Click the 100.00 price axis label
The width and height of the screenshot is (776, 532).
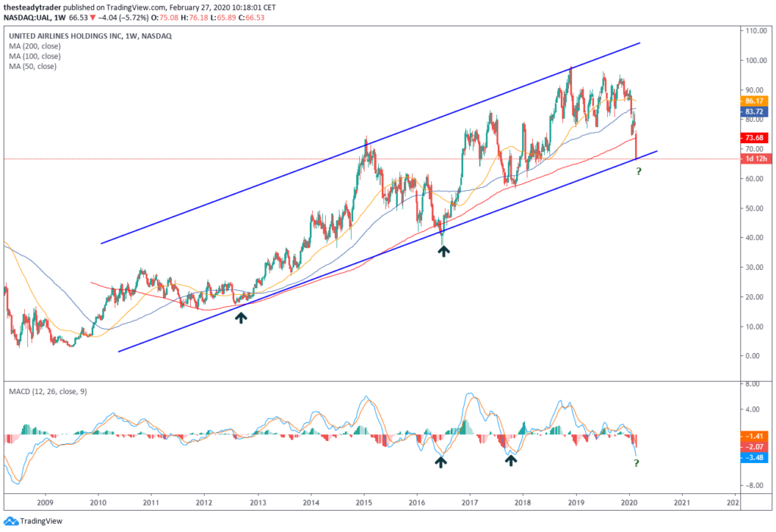(756, 61)
